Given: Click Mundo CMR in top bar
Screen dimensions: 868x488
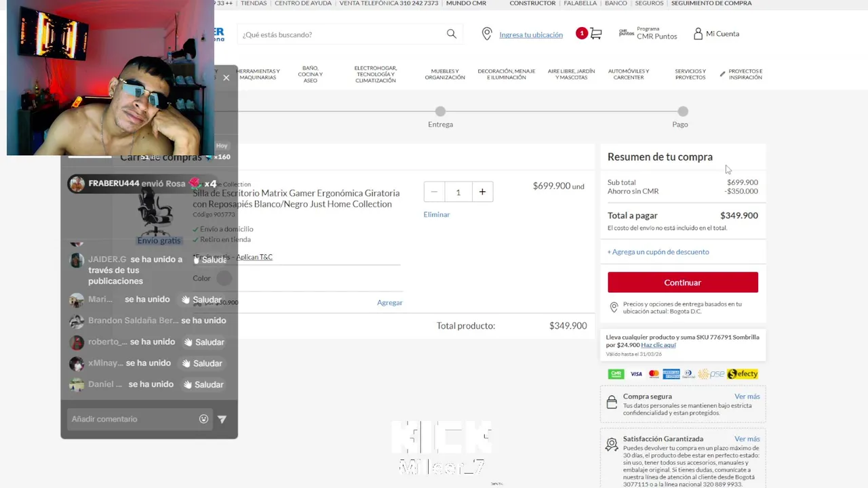Looking at the screenshot, I should (466, 3).
